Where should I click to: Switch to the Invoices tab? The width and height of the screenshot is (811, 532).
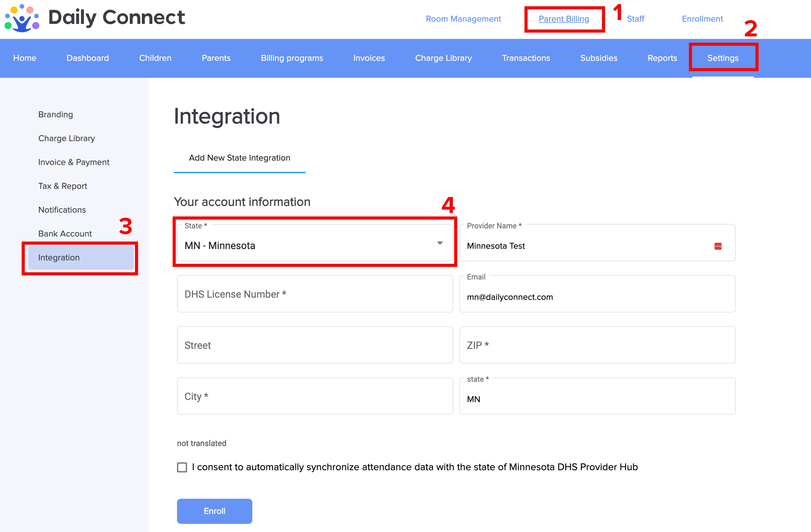pyautogui.click(x=369, y=58)
